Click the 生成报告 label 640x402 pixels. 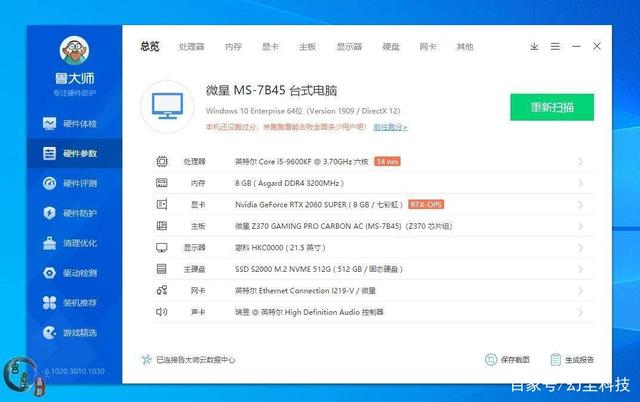[579, 360]
